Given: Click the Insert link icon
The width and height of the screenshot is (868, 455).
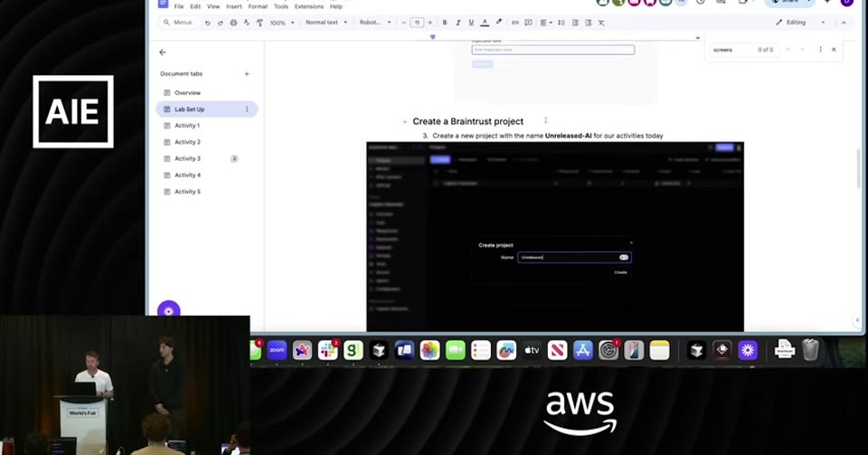Looking at the screenshot, I should 514,23.
